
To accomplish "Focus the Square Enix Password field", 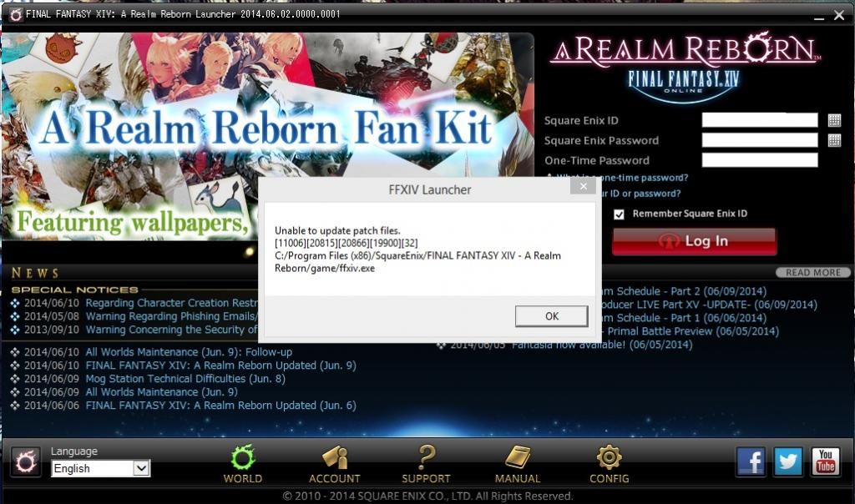I will (x=760, y=140).
